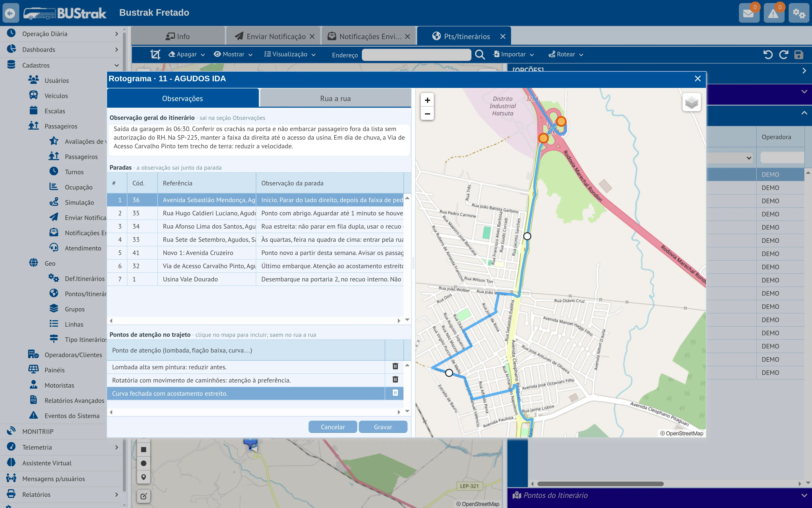The image size is (812, 508).
Task: Open Veículos in the sidebar
Action: coord(56,96)
